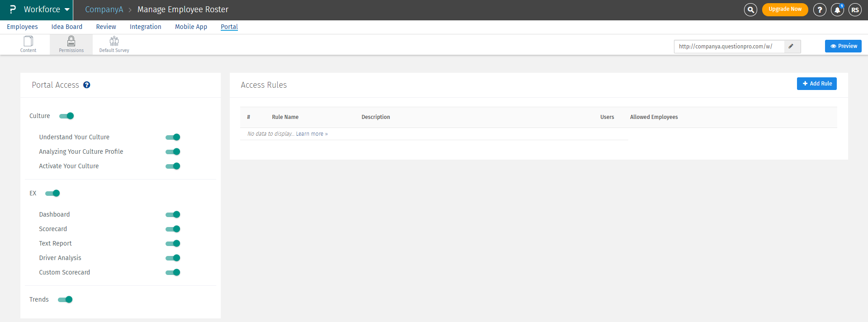This screenshot has height=322, width=868.
Task: Toggle the EX section switch
Action: 52,193
